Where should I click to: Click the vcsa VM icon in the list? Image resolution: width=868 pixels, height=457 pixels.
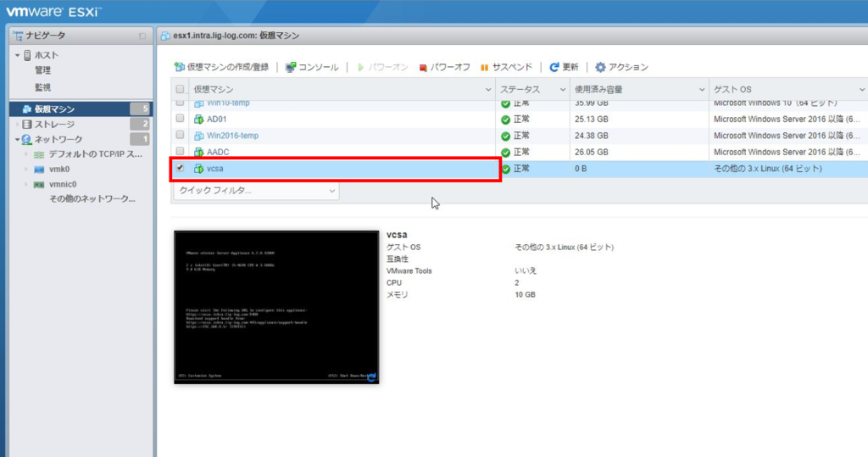pos(198,169)
